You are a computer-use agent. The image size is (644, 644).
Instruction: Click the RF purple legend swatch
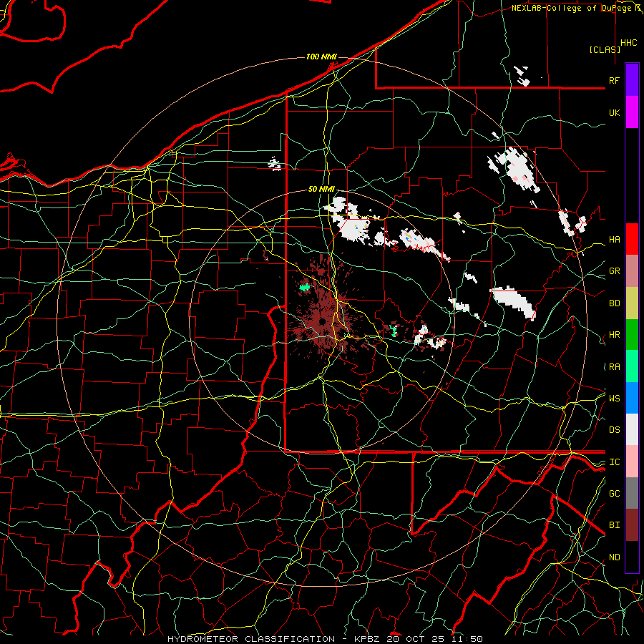632,80
